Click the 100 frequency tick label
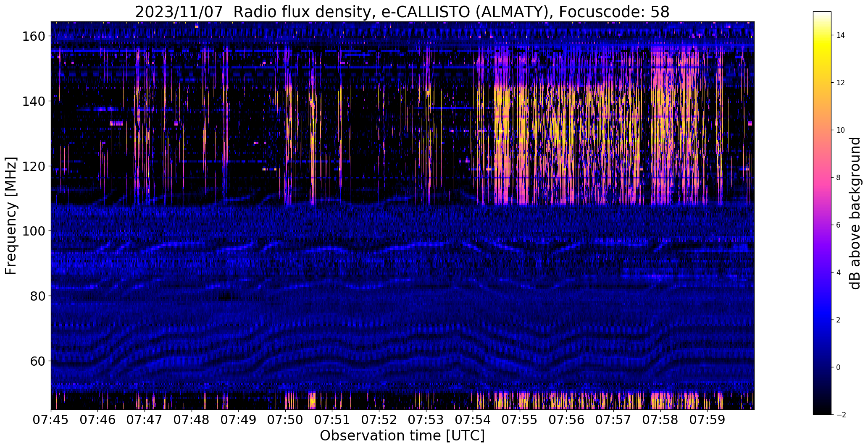This screenshot has width=868, height=448. [x=33, y=231]
